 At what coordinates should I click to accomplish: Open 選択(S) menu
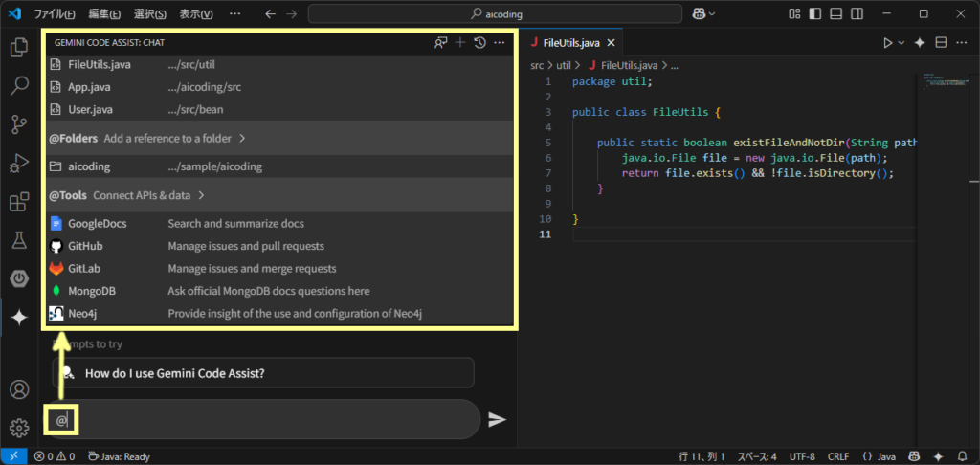click(150, 13)
